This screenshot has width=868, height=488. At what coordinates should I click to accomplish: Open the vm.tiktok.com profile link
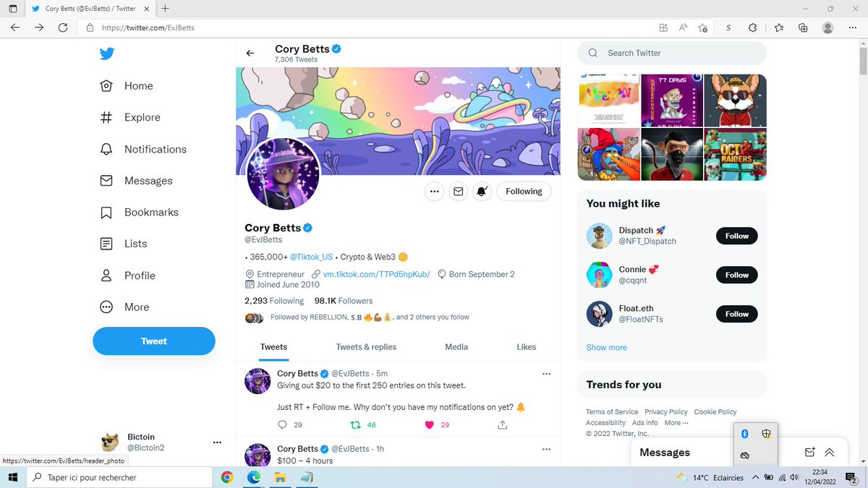[376, 275]
